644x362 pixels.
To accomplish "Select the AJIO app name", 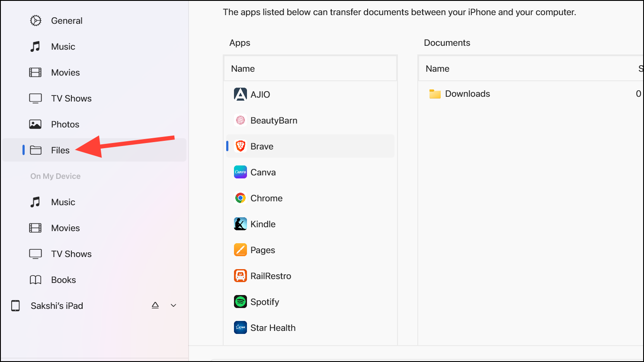I will click(x=260, y=95).
